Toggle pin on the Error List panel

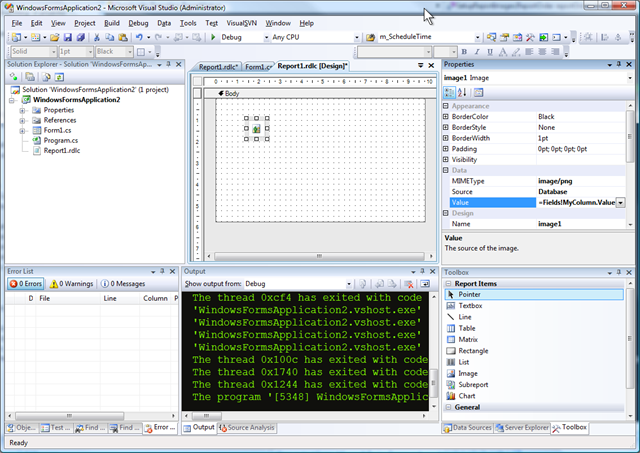click(162, 271)
